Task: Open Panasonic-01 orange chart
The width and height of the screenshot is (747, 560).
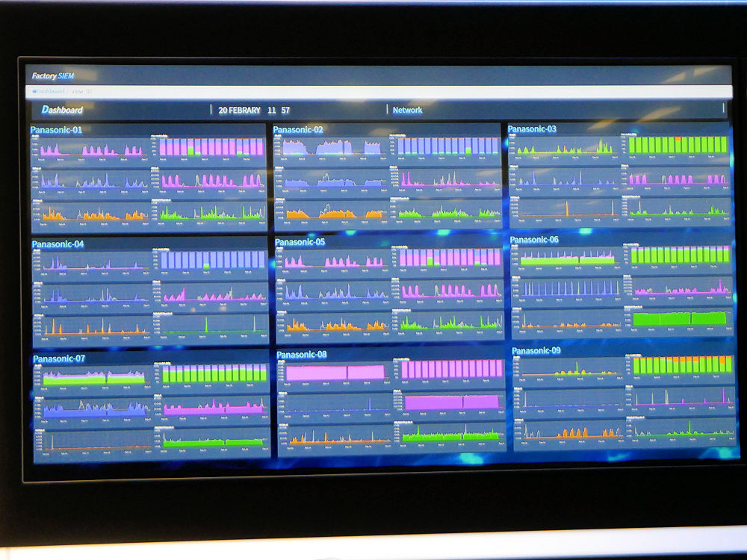Action: coord(90,214)
